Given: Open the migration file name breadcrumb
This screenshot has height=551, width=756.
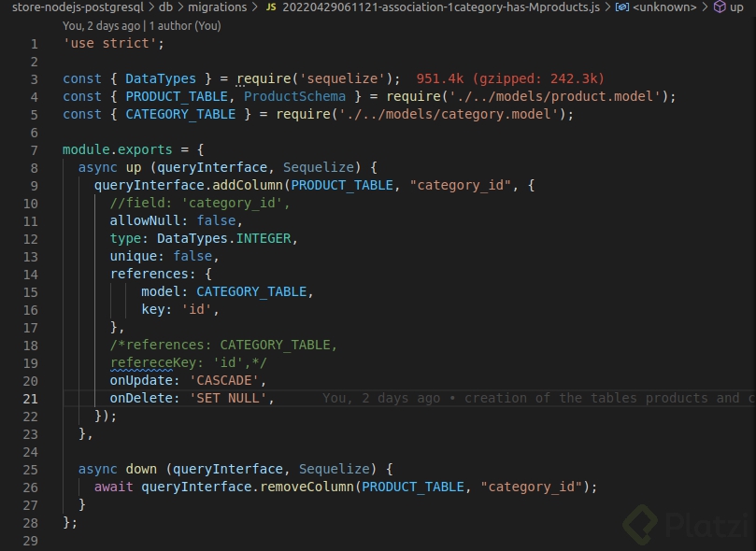Looking at the screenshot, I should click(441, 7).
